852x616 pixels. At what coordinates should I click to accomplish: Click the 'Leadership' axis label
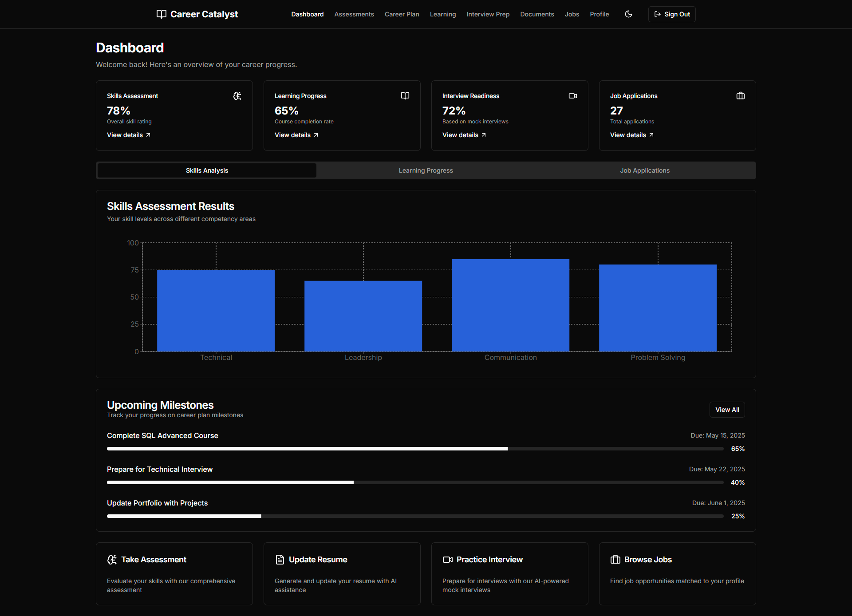(363, 357)
